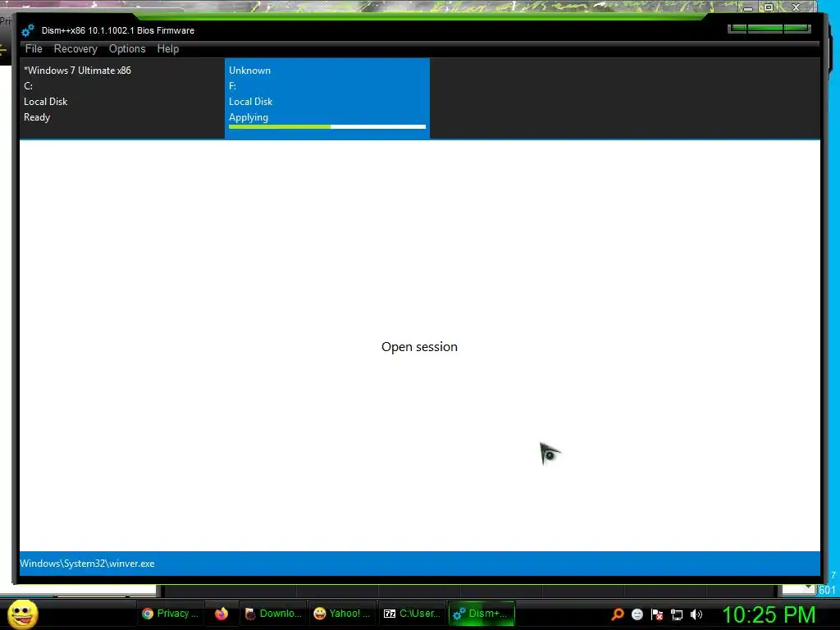Open the volume speaker tray icon
The height and width of the screenshot is (630, 840).
696,614
